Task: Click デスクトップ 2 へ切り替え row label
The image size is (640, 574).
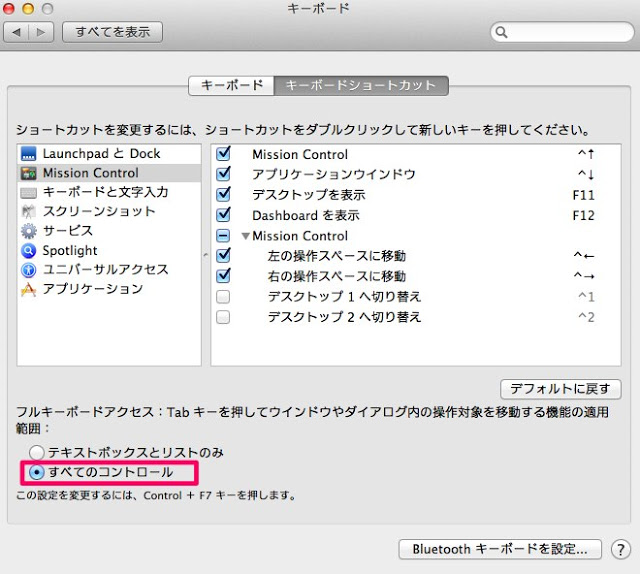Action: click(344, 317)
